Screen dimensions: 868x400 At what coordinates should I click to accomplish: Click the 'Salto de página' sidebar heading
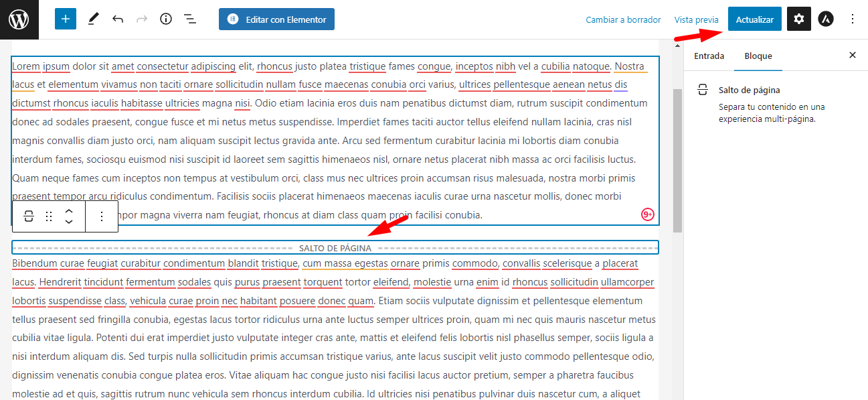coord(749,90)
